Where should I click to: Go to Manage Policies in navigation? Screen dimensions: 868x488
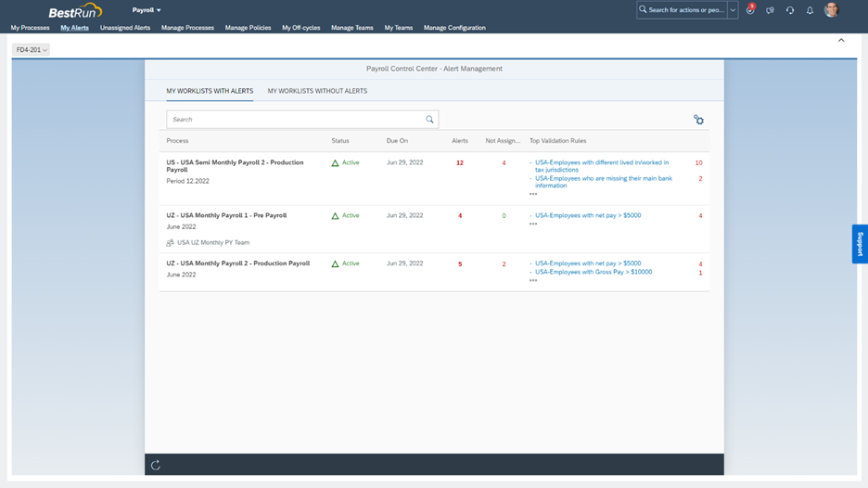pos(248,28)
